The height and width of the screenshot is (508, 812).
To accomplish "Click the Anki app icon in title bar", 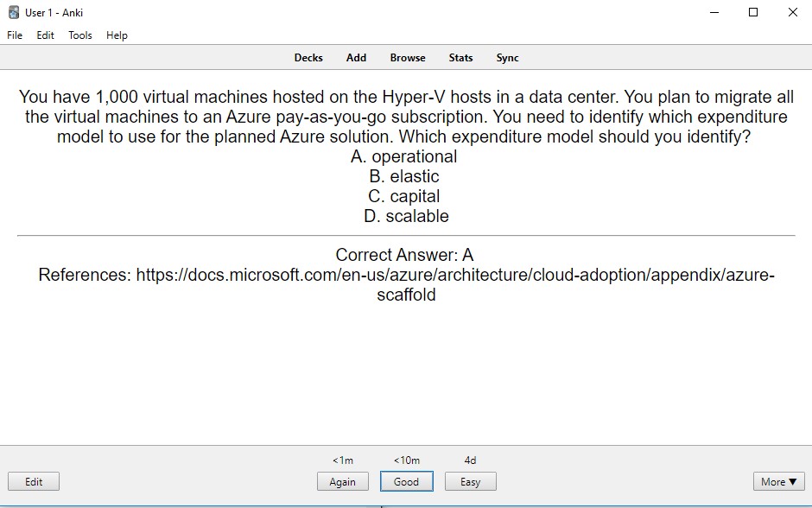I will 14,12.
